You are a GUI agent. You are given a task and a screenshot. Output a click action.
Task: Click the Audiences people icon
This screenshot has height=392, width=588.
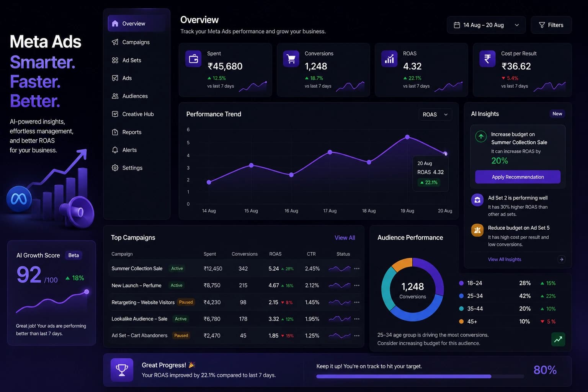click(115, 96)
